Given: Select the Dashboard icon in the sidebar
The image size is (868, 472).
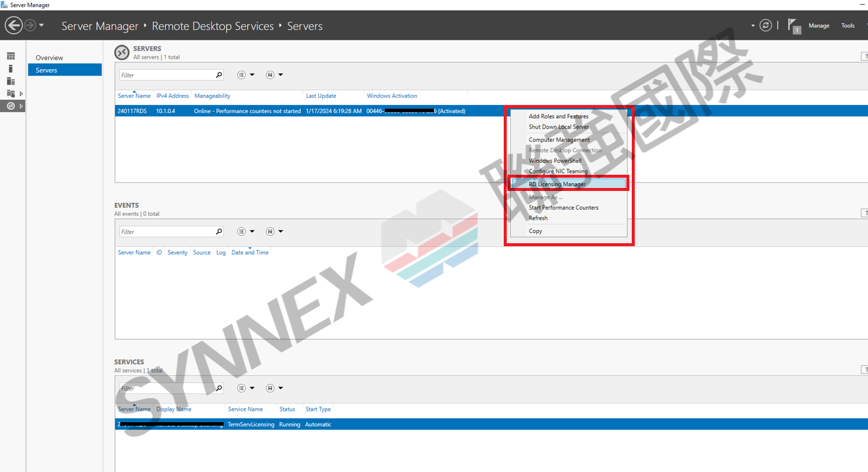Looking at the screenshot, I should tap(10, 56).
